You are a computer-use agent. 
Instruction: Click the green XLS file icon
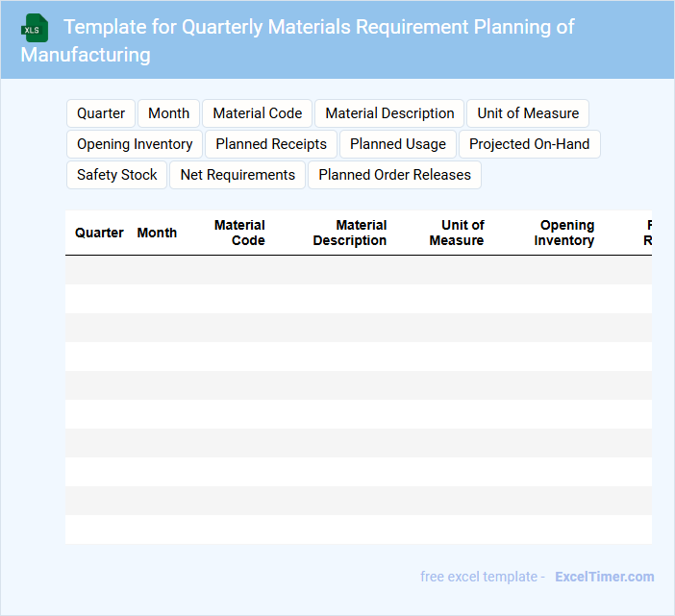pos(35,28)
